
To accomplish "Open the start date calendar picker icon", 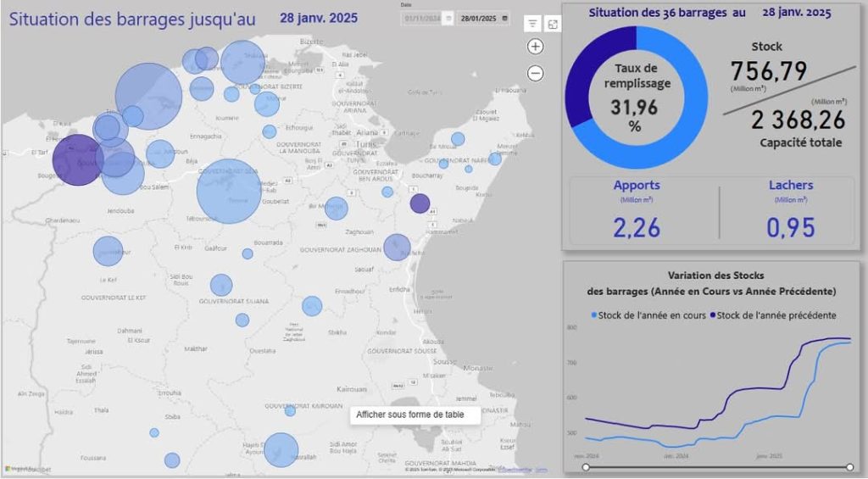I will 448,18.
